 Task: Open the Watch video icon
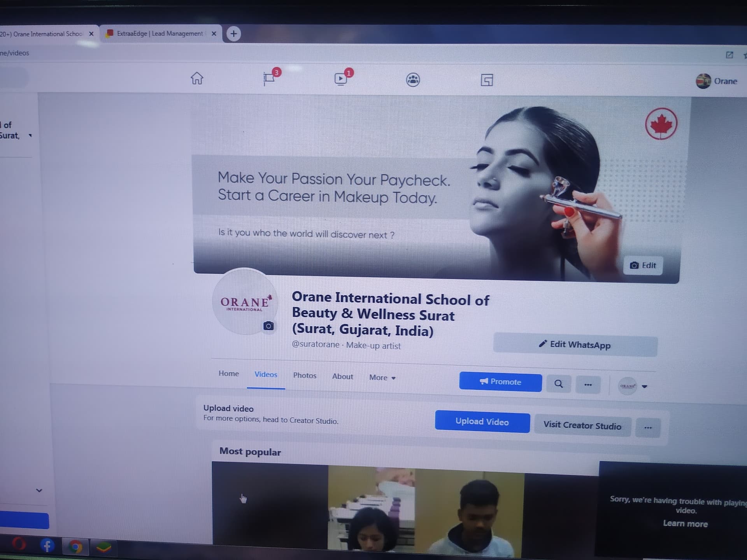point(341,79)
